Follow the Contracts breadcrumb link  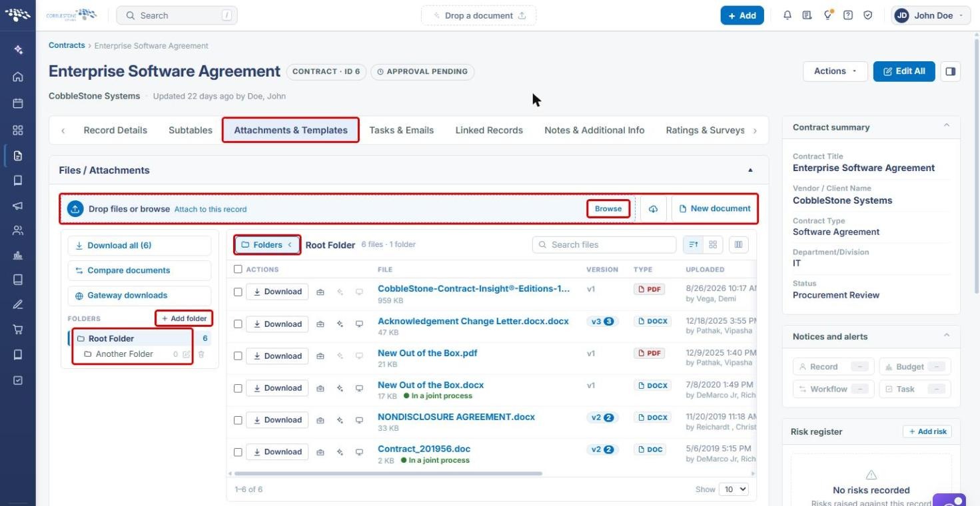[x=67, y=45]
